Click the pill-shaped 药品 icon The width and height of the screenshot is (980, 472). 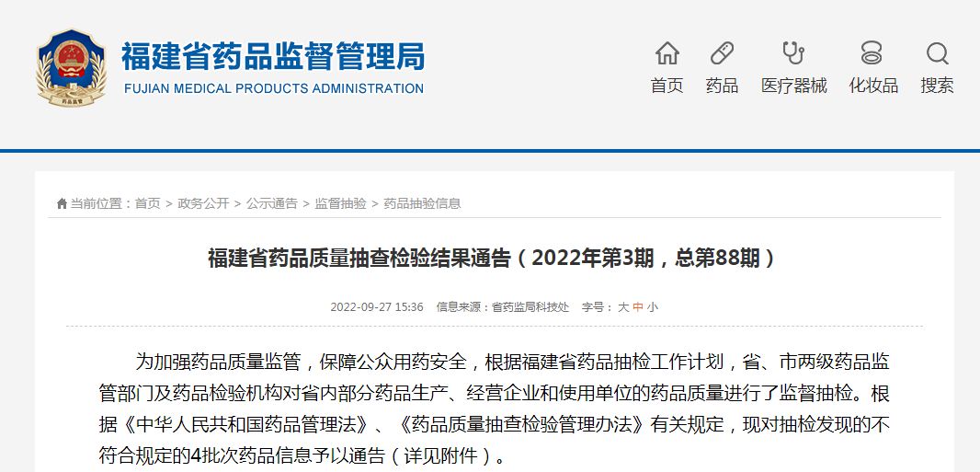pyautogui.click(x=722, y=52)
